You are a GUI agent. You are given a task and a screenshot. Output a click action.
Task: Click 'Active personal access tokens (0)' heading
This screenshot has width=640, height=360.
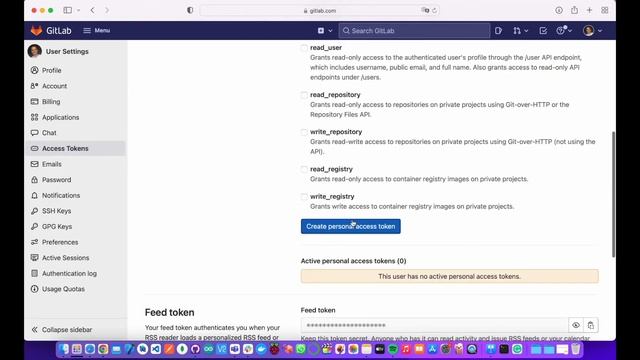pyautogui.click(x=353, y=261)
